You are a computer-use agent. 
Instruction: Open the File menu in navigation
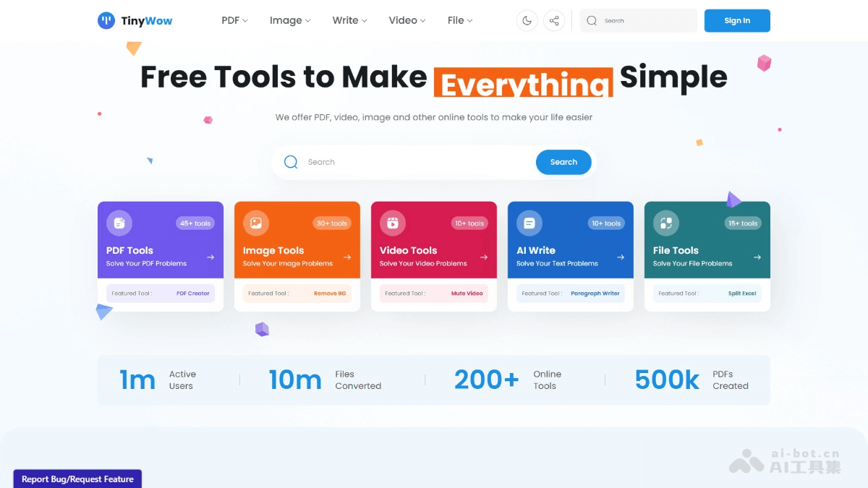(460, 20)
